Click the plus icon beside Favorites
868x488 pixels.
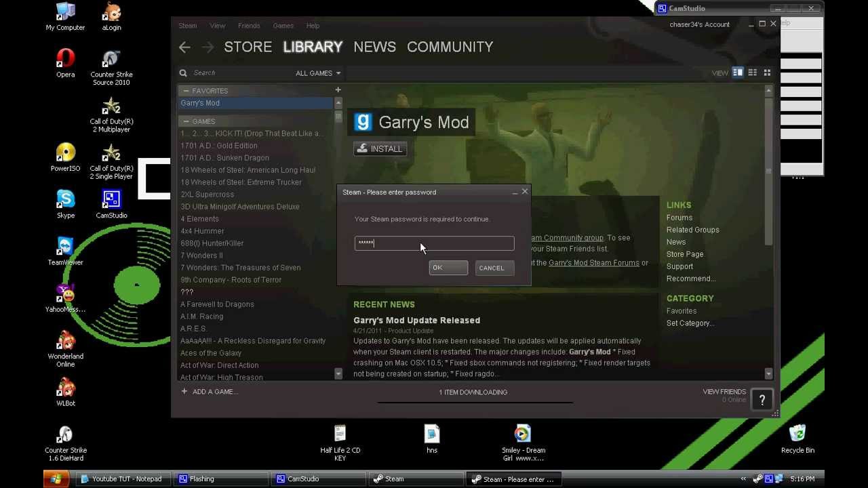(x=338, y=89)
